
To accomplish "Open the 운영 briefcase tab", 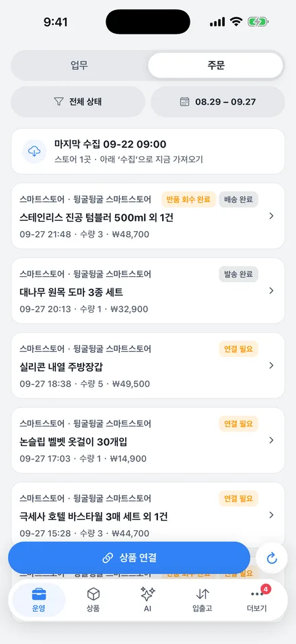I will point(38,600).
